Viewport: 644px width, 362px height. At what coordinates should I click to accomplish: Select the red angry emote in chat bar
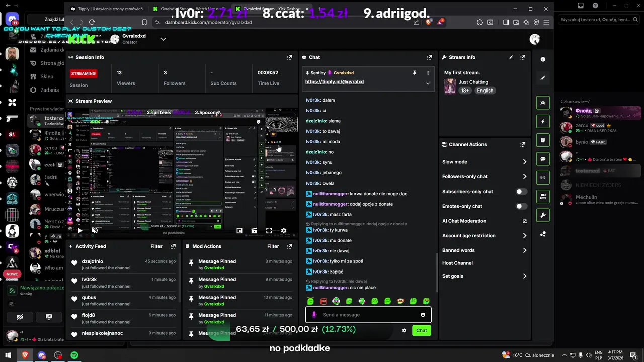pyautogui.click(x=324, y=301)
